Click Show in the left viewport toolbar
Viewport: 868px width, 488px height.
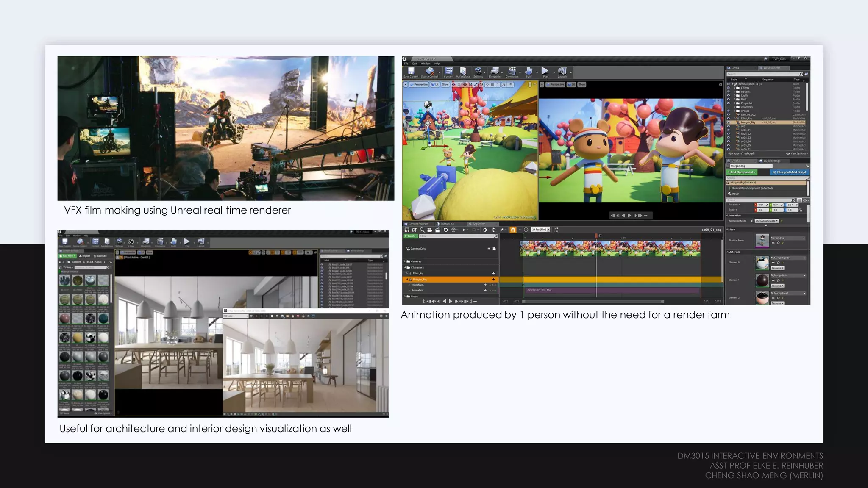445,85
